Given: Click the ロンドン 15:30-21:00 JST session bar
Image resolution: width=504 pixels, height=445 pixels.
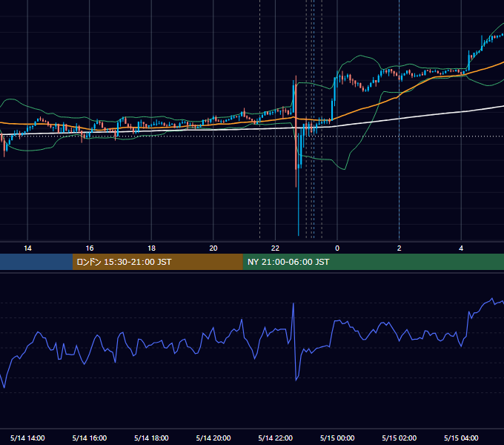Looking at the screenshot, I should pos(157,262).
